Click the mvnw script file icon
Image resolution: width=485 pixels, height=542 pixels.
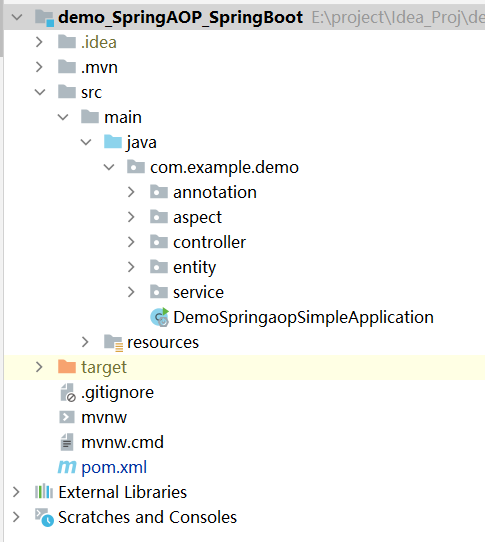click(67, 417)
